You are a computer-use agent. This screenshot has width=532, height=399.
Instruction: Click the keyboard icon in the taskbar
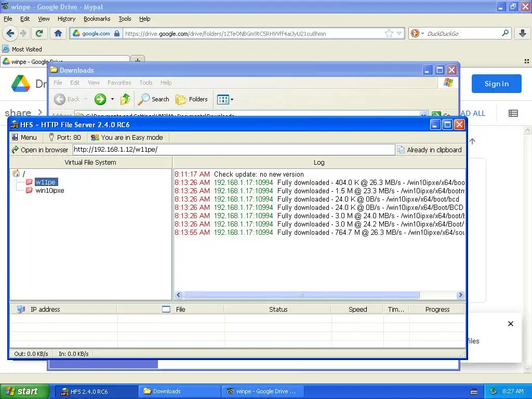(x=474, y=392)
